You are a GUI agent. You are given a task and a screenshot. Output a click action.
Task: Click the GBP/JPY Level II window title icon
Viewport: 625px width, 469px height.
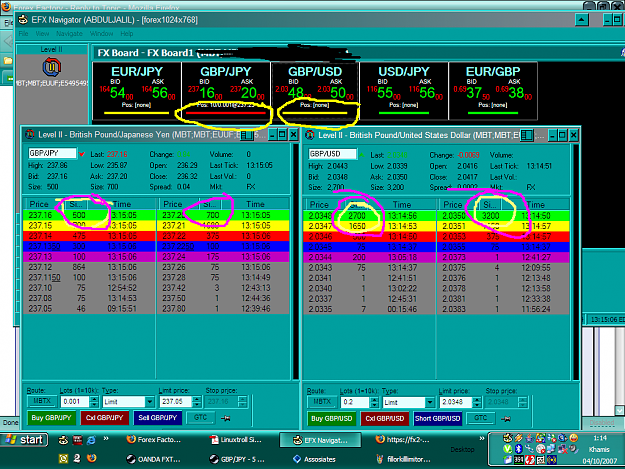pyautogui.click(x=29, y=135)
